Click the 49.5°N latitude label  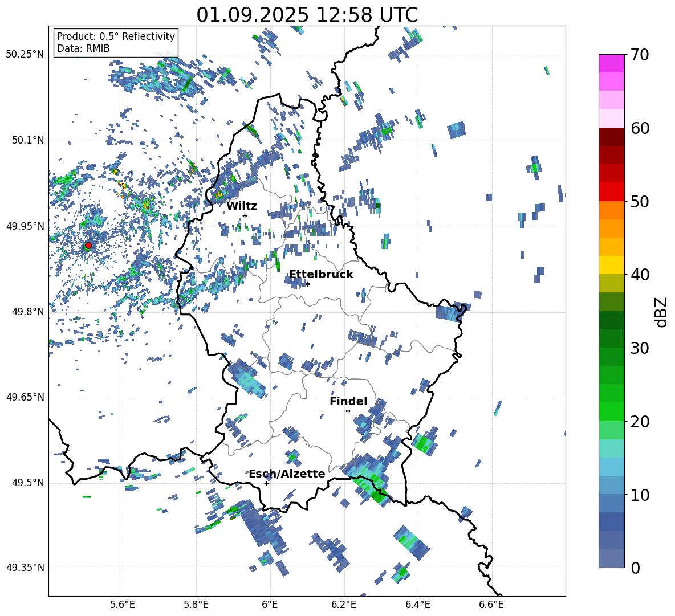click(x=27, y=483)
